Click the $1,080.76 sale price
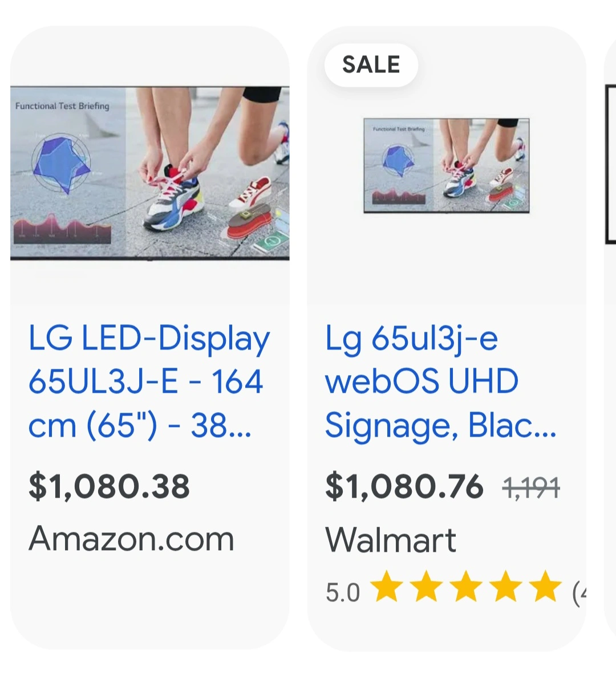This screenshot has height=675, width=616. [x=404, y=487]
